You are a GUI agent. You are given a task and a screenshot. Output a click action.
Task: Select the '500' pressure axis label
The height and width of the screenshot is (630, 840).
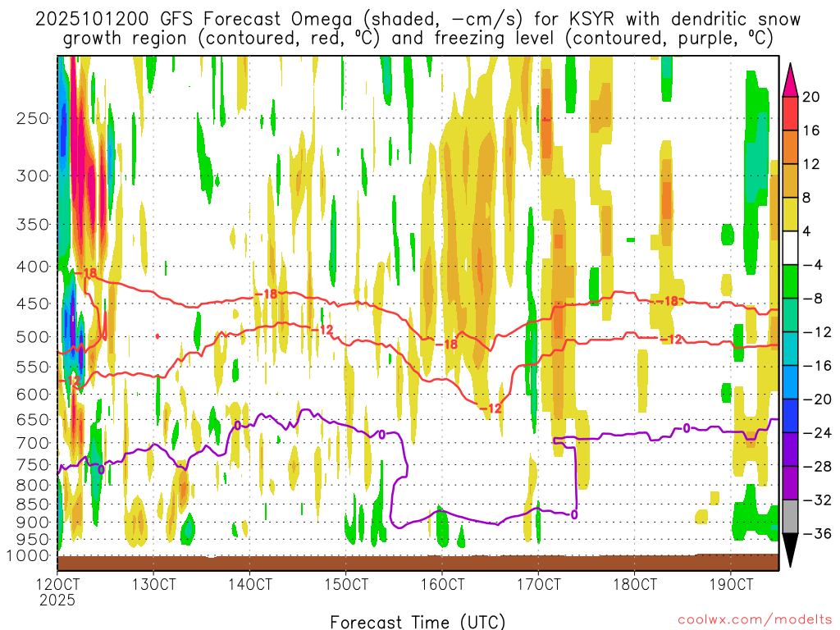[x=33, y=337]
